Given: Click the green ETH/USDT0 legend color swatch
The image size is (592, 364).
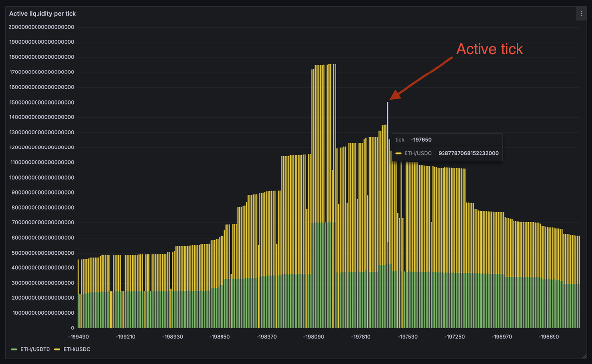Looking at the screenshot, I should click(14, 349).
